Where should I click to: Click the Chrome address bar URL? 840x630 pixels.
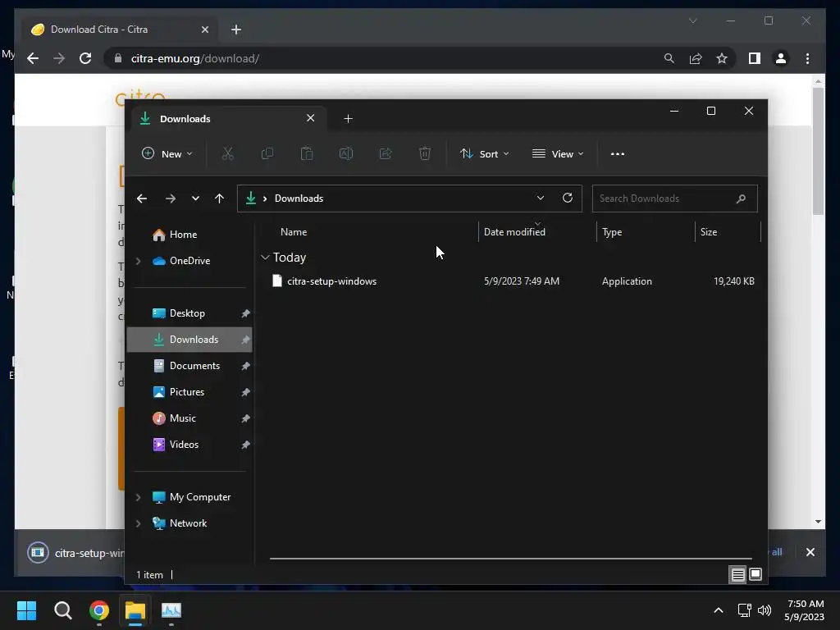(x=195, y=58)
